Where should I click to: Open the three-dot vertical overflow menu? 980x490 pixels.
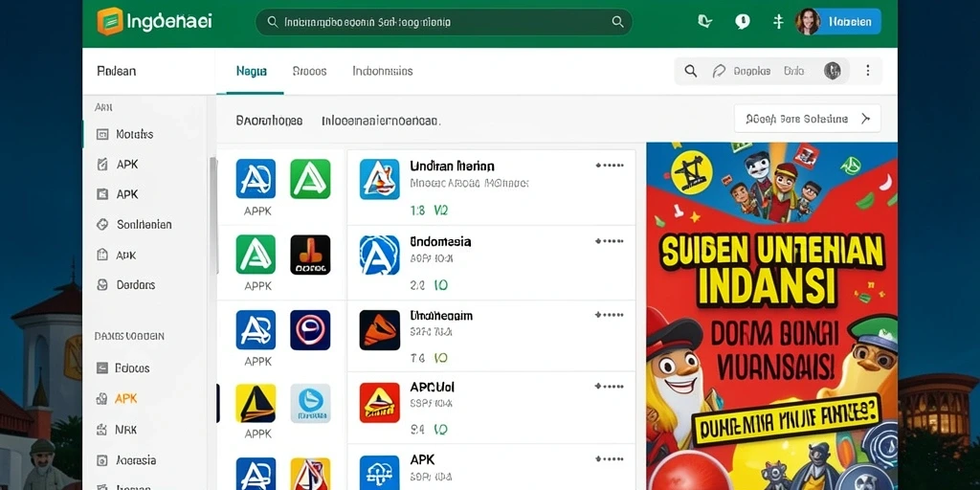(x=867, y=71)
